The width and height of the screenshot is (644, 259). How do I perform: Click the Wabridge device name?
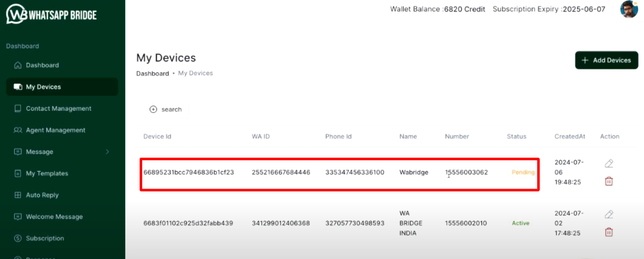tap(414, 172)
